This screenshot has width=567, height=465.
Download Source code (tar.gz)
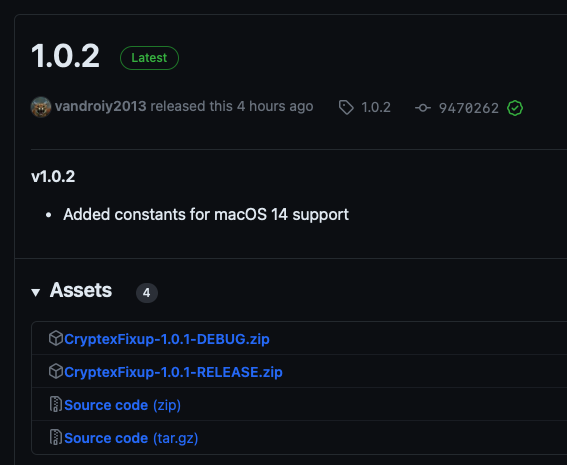(131, 438)
